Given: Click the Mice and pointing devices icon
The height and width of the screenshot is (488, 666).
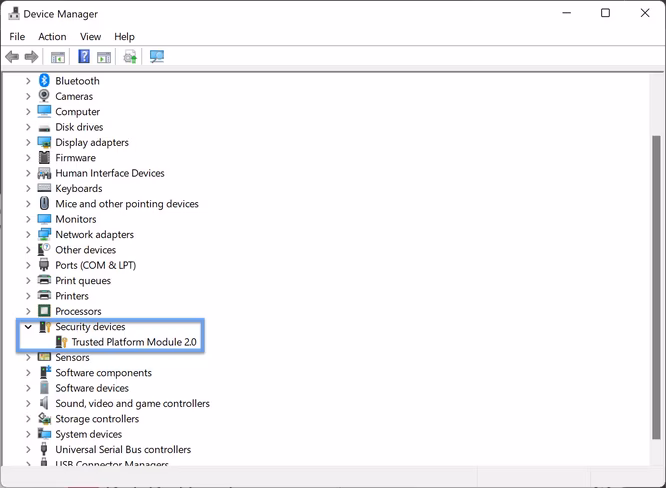Looking at the screenshot, I should point(44,203).
